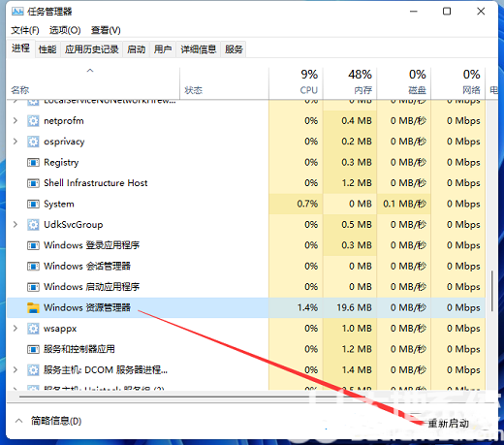The image size is (504, 445).
Task: Click the Windows 资源管理器 folder icon
Action: (33, 307)
